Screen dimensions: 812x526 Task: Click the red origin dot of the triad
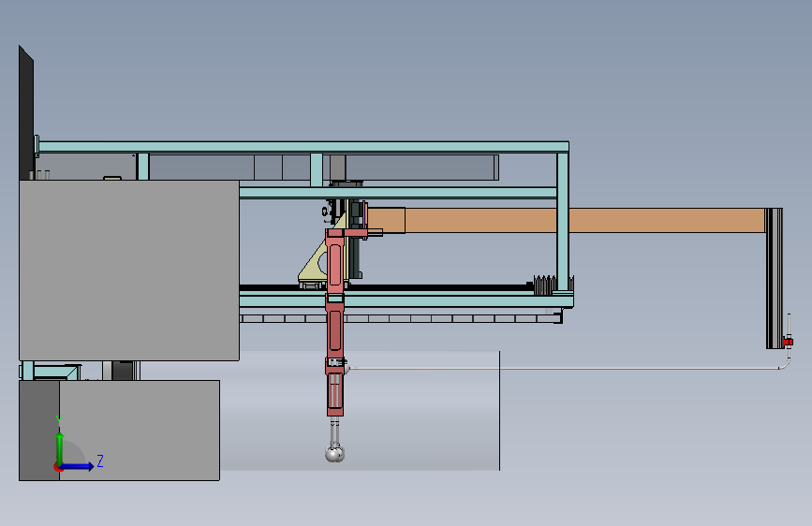click(57, 467)
